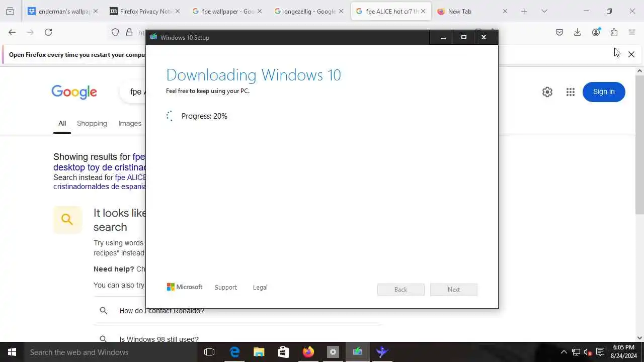Open Microsoft Store from taskbar
The width and height of the screenshot is (644, 362).
(x=283, y=352)
